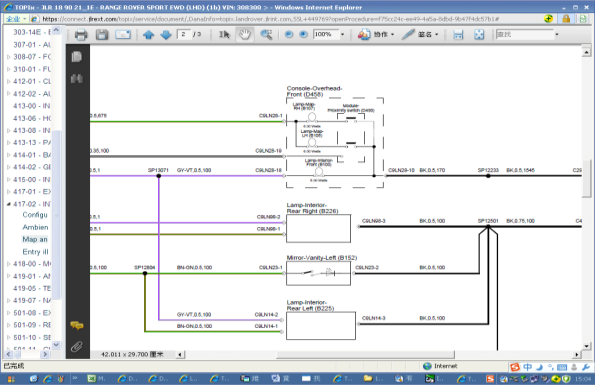Open the sign pen dropdown menu
Screen dimensions: 595x385
coord(420,35)
